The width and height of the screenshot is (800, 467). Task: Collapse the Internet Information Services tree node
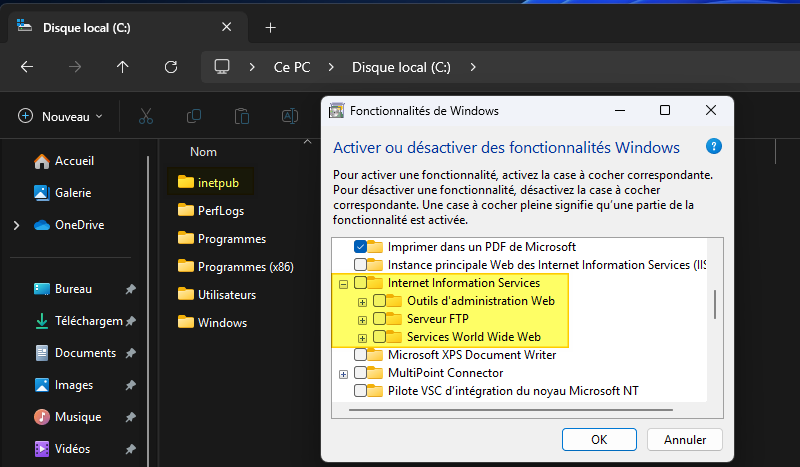(x=344, y=284)
